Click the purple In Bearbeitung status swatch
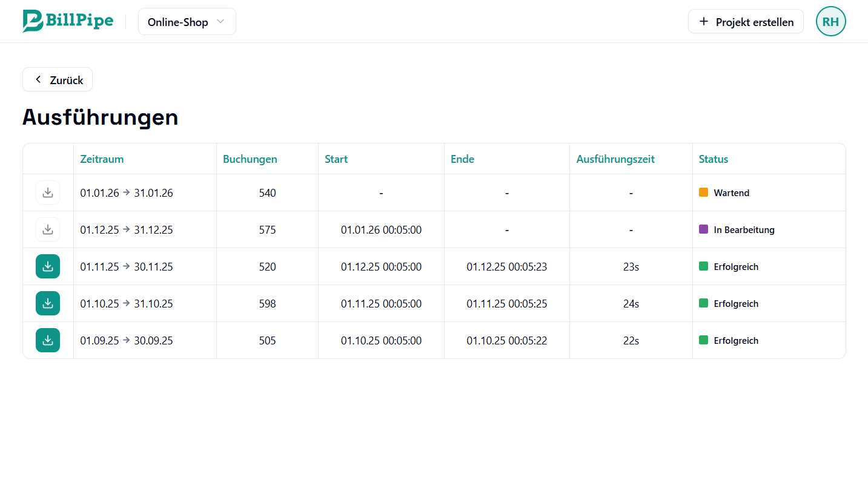 point(703,229)
